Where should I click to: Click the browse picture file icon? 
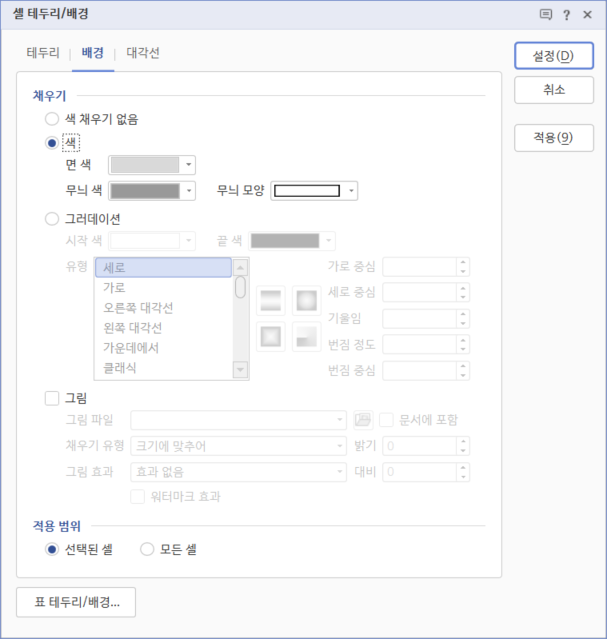363,420
